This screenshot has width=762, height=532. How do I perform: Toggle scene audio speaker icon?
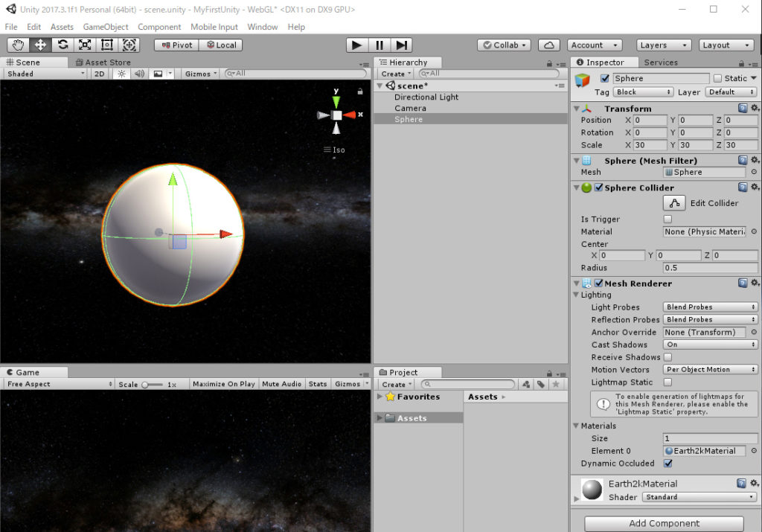point(139,74)
